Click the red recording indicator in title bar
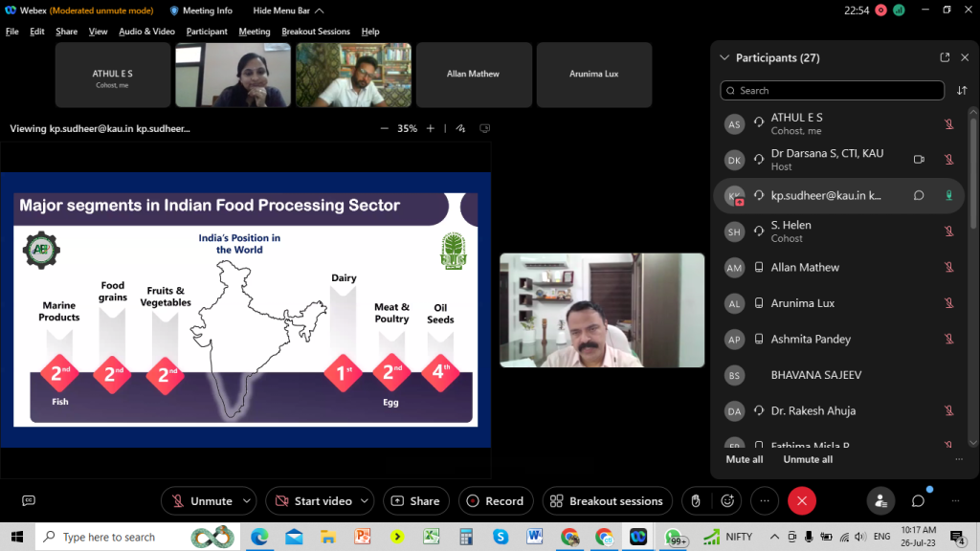This screenshot has width=980, height=551. (x=880, y=10)
